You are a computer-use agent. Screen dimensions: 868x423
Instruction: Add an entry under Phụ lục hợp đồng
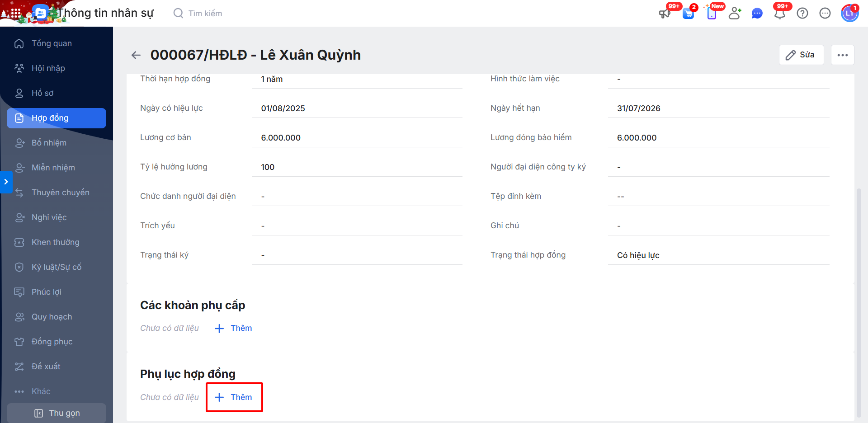[234, 397]
